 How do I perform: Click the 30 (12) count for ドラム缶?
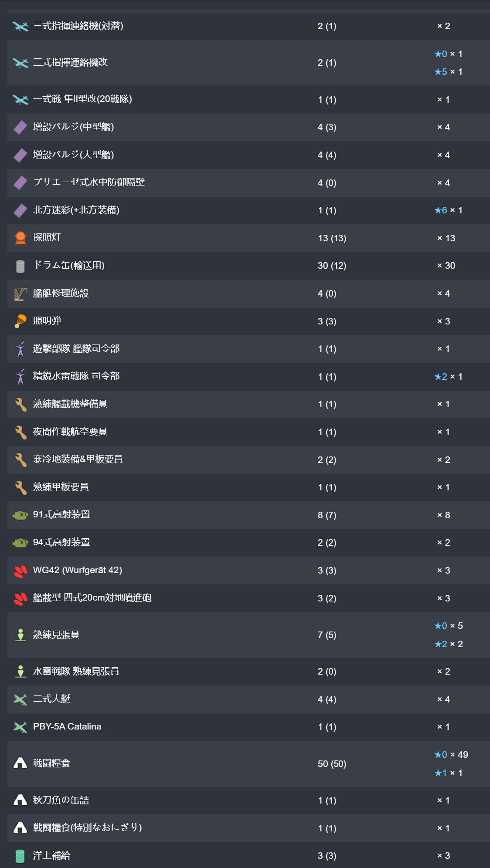click(332, 266)
